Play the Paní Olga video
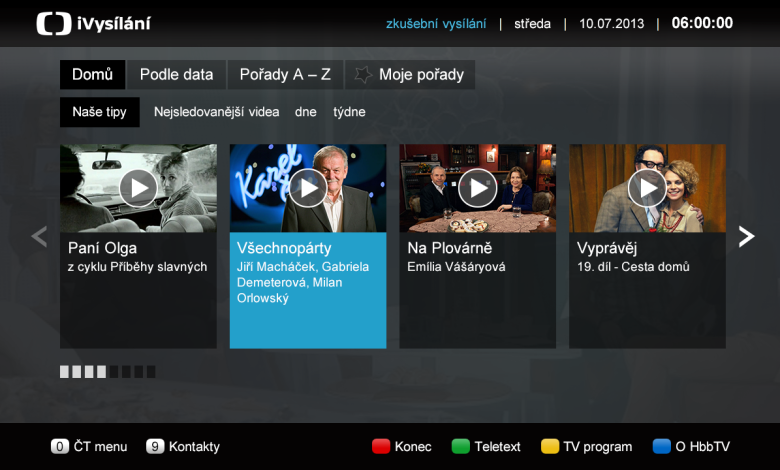Screen dimensions: 780x470 138,188
